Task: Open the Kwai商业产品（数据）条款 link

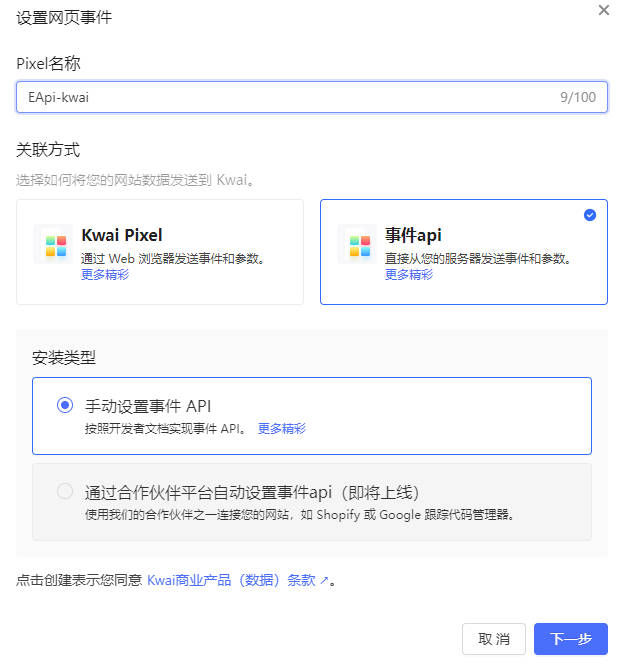Action: click(x=231, y=580)
